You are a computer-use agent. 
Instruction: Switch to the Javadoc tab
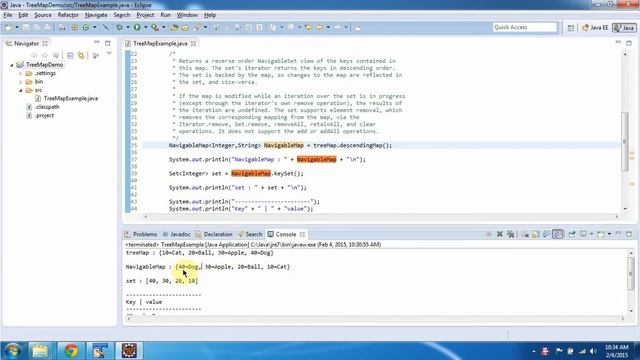pyautogui.click(x=177, y=234)
